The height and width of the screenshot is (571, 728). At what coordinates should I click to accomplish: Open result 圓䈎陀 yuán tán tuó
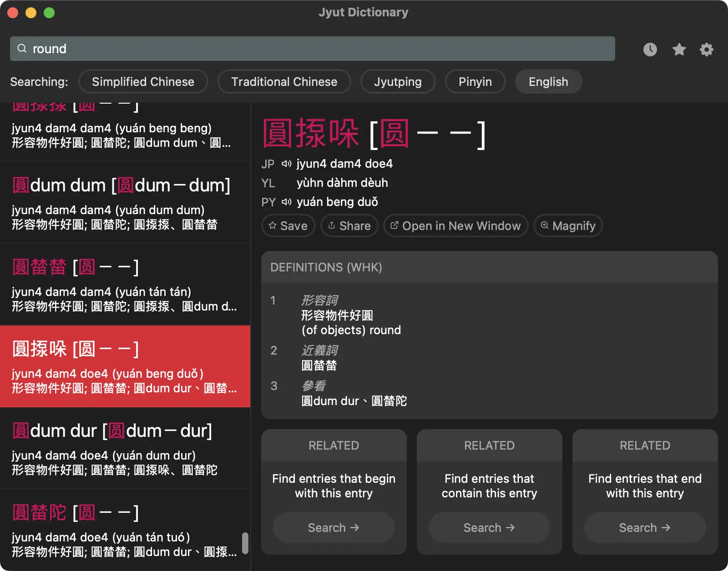coord(125,530)
